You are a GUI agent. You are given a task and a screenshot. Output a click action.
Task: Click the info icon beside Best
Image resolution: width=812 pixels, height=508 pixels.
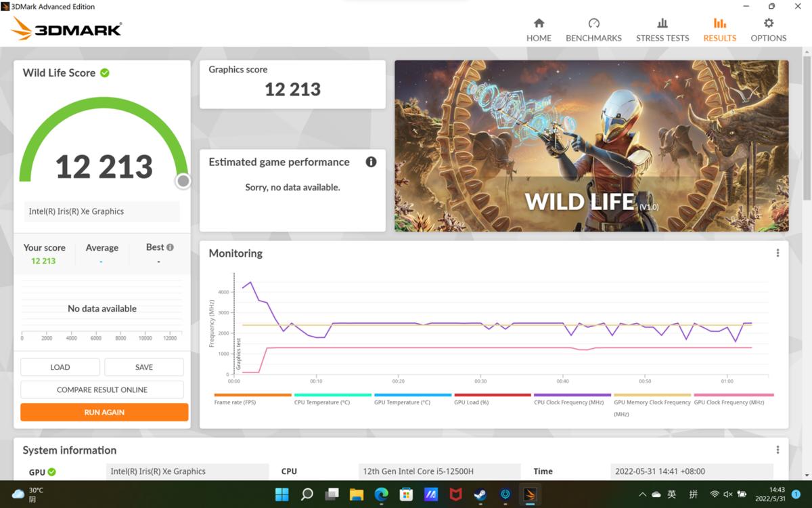click(x=170, y=247)
